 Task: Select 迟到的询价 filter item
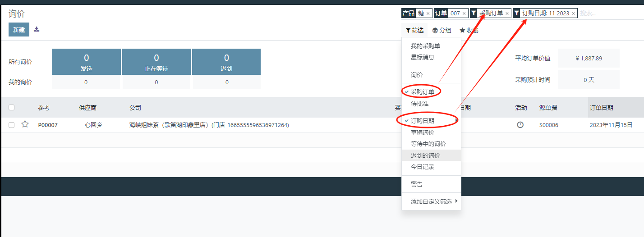(425, 155)
